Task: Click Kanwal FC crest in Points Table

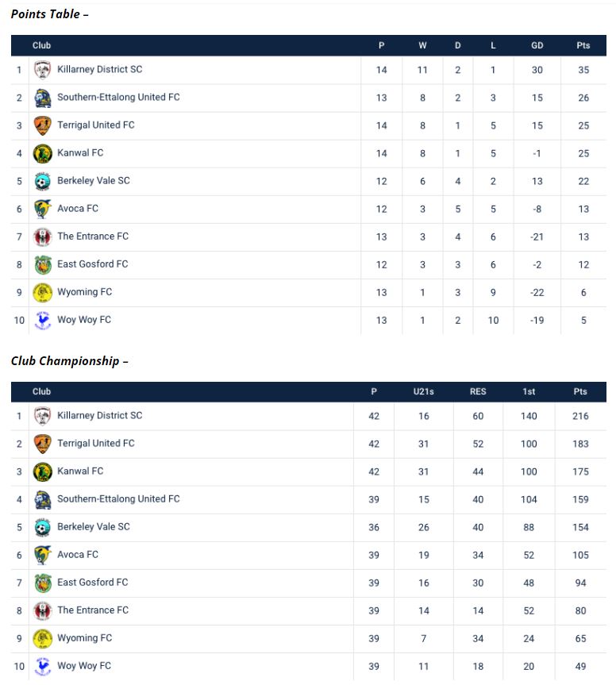Action: click(x=43, y=153)
